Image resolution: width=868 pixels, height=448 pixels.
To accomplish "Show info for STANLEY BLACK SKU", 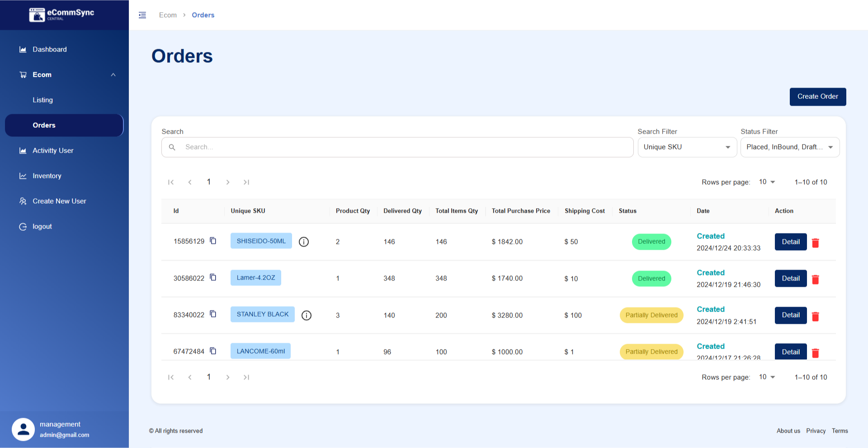I will click(x=307, y=315).
